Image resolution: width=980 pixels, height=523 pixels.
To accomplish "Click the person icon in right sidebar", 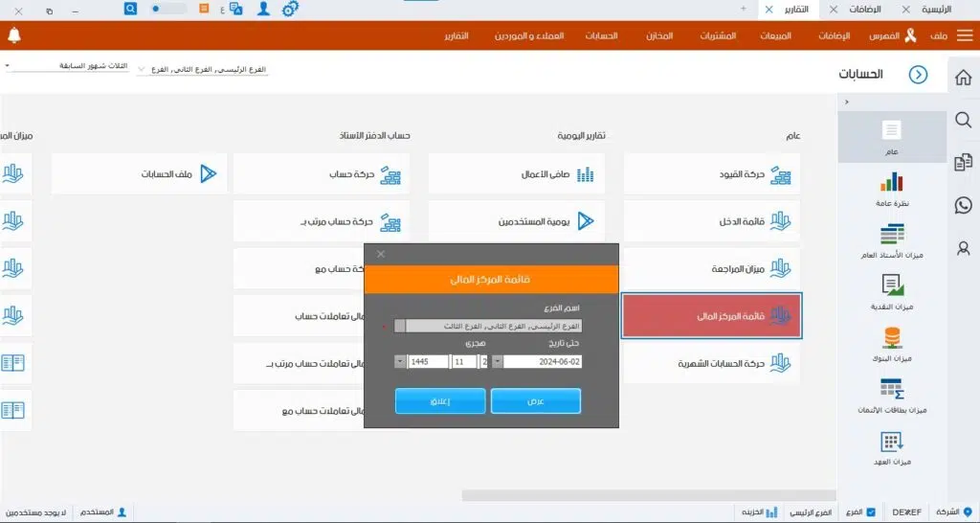I will point(963,248).
